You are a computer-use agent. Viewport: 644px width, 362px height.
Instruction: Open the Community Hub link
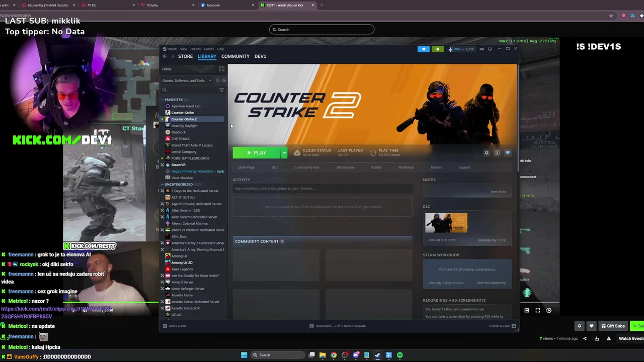coord(307,167)
